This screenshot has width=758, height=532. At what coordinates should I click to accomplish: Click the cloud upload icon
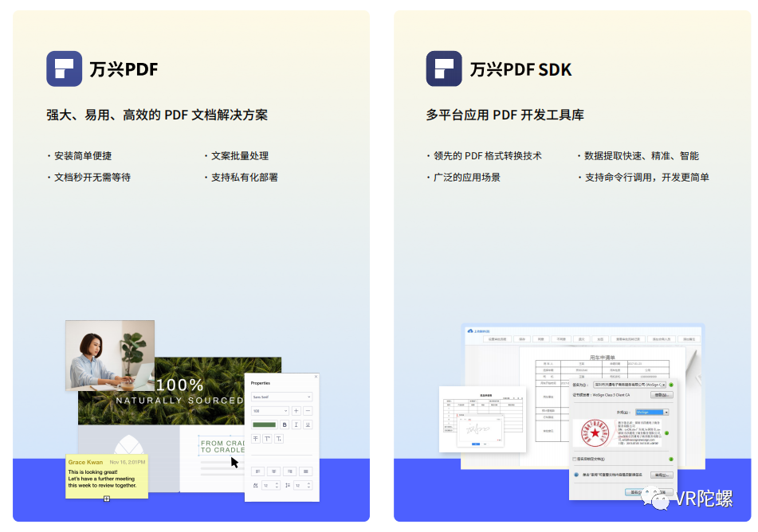(x=470, y=331)
